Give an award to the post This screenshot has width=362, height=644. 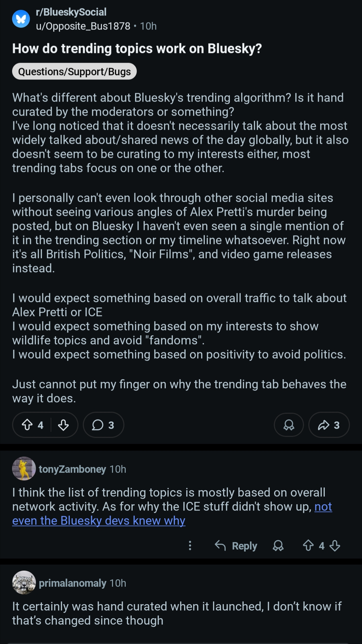pos(289,425)
